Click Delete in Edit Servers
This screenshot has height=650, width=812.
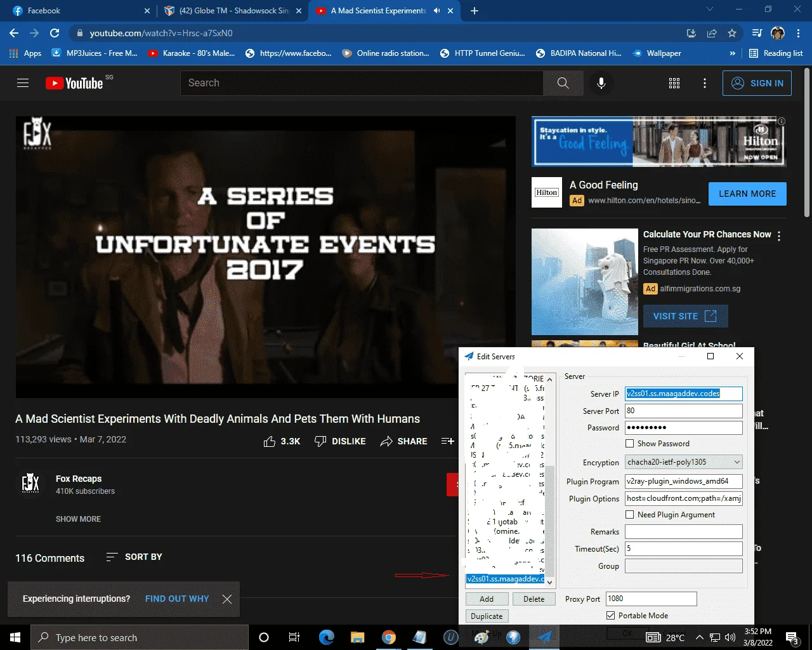pyautogui.click(x=534, y=599)
